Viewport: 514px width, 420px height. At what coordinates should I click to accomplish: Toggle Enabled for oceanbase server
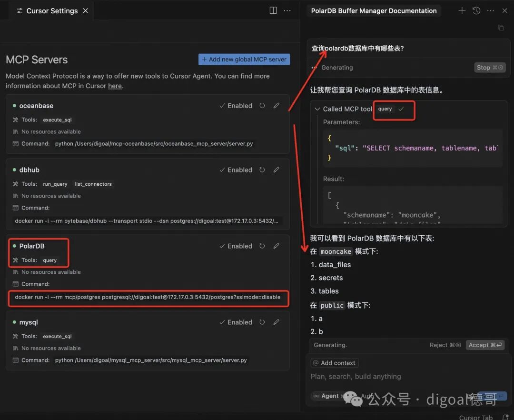236,106
